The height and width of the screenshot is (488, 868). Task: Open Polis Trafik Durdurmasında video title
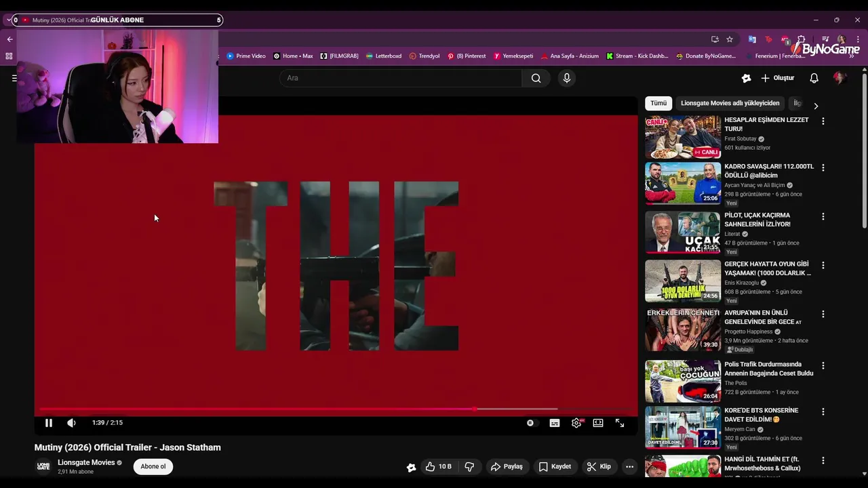769,369
